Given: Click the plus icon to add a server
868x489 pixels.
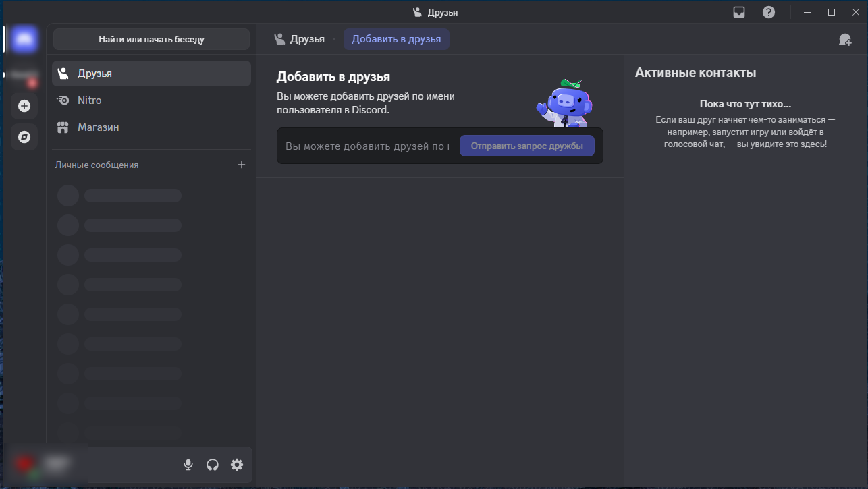Looking at the screenshot, I should tap(24, 106).
